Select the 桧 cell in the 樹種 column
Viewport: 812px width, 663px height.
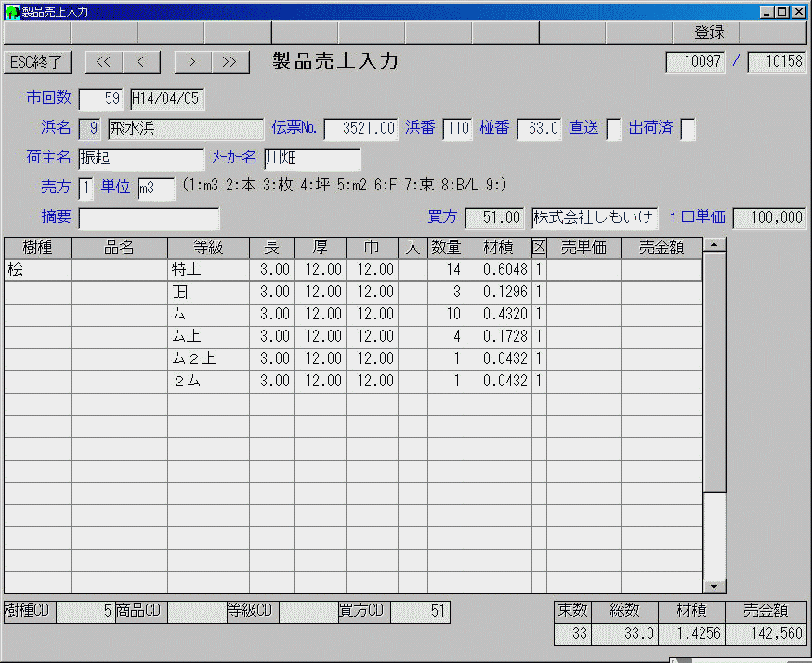(37, 270)
